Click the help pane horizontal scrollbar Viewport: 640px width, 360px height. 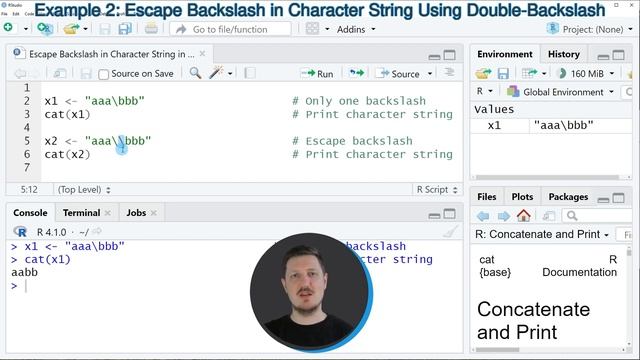tap(498, 349)
